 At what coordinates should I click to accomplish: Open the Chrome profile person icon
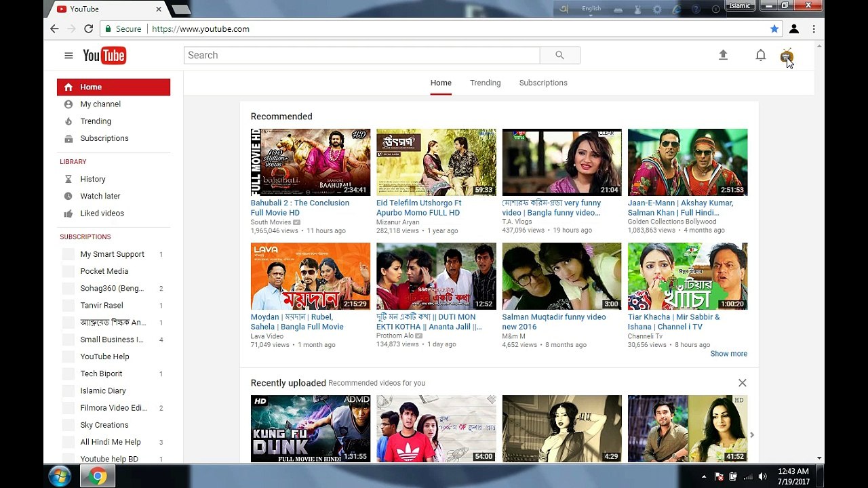coord(794,29)
